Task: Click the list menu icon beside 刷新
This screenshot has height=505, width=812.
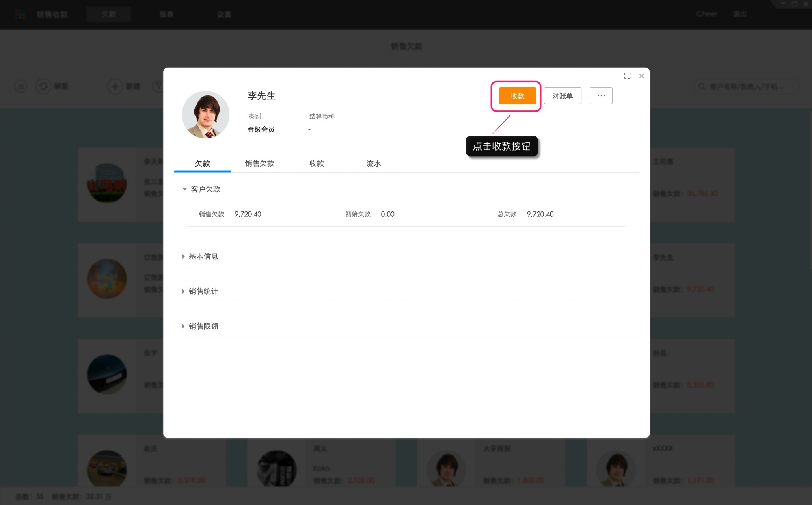Action: click(x=20, y=86)
